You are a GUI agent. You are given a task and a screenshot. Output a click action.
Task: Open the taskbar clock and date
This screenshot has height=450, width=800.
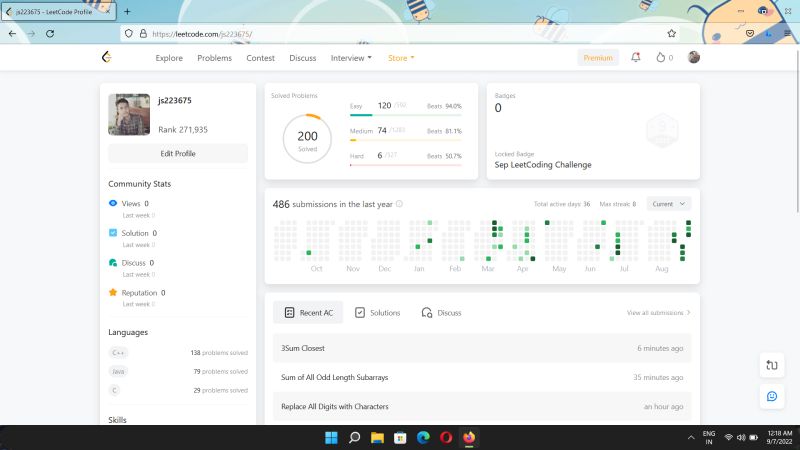tap(779, 438)
